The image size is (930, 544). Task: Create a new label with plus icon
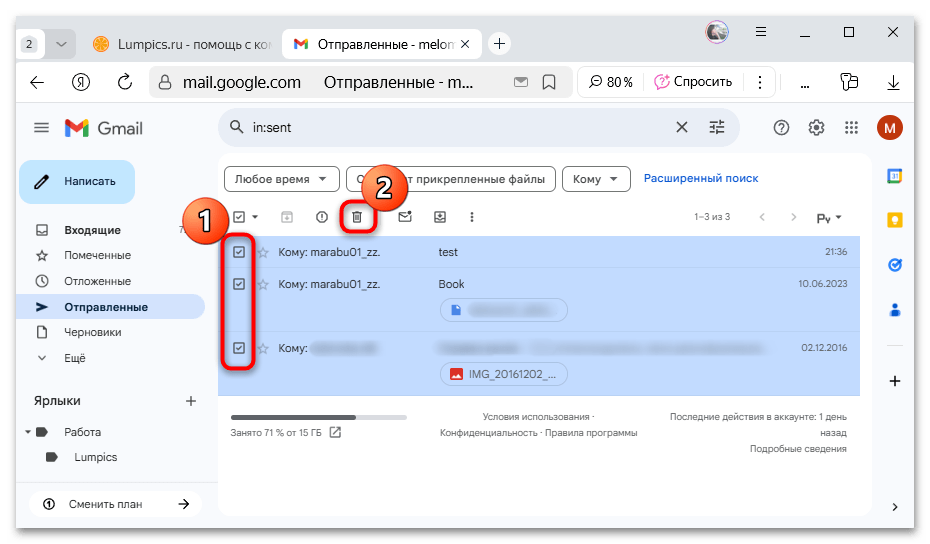(x=191, y=401)
